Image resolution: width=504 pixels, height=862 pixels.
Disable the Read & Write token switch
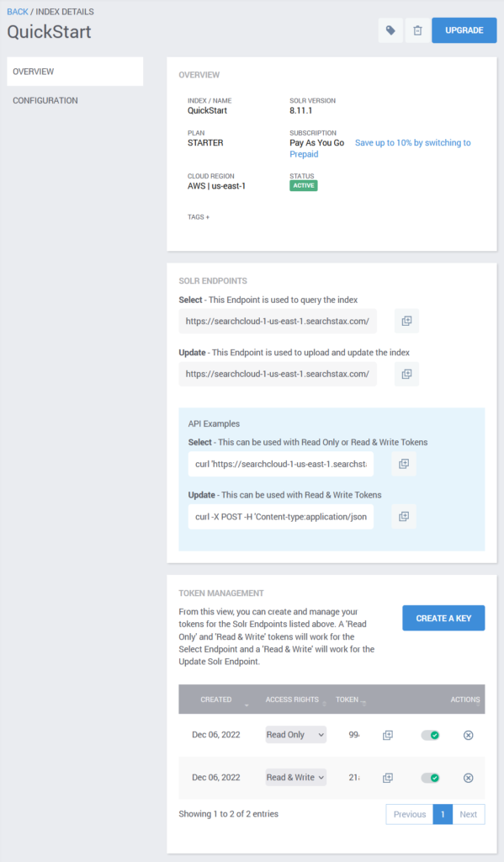[430, 778]
